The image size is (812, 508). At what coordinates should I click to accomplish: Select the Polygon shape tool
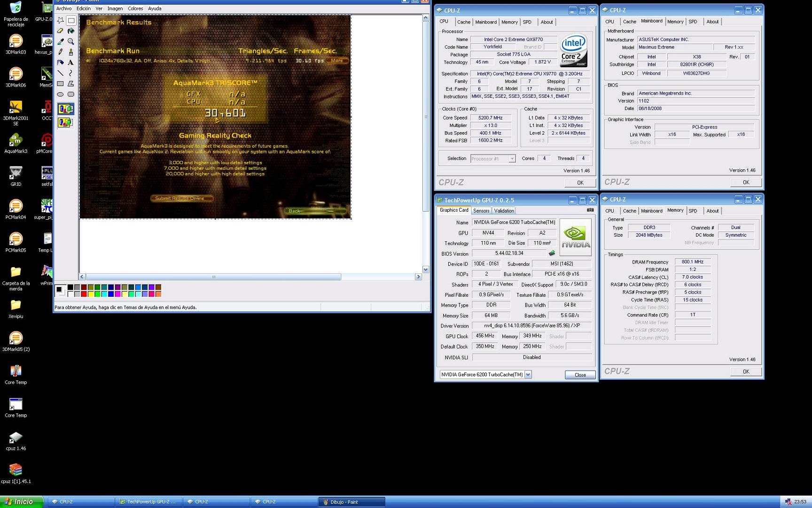coord(71,84)
